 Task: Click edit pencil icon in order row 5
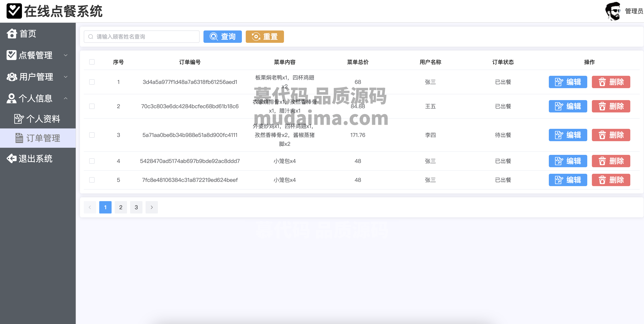559,180
